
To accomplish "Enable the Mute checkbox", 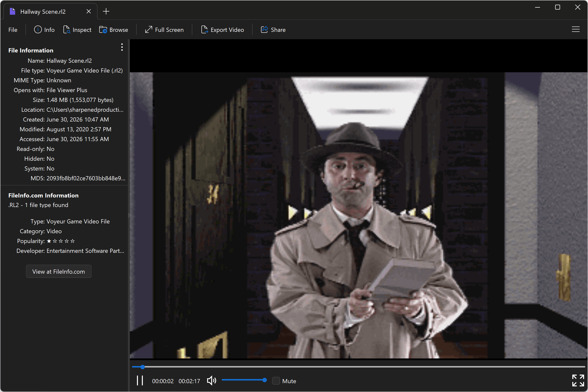I will click(x=276, y=381).
